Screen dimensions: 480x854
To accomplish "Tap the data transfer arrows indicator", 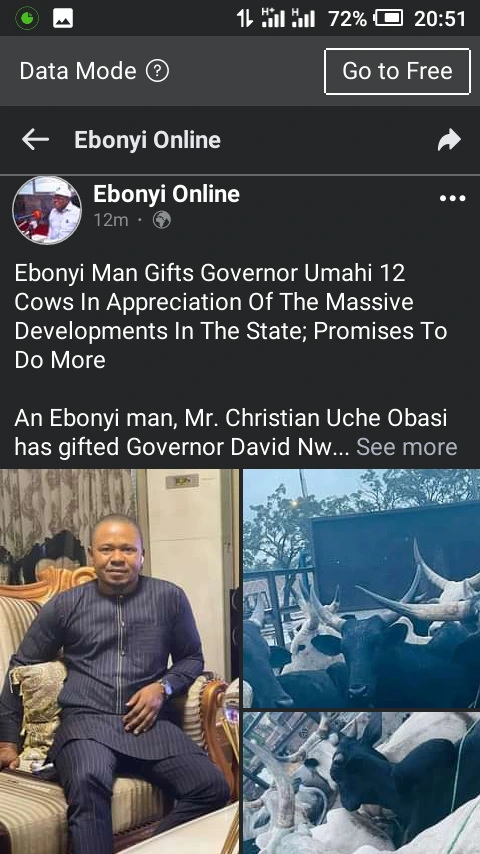I will tap(245, 19).
